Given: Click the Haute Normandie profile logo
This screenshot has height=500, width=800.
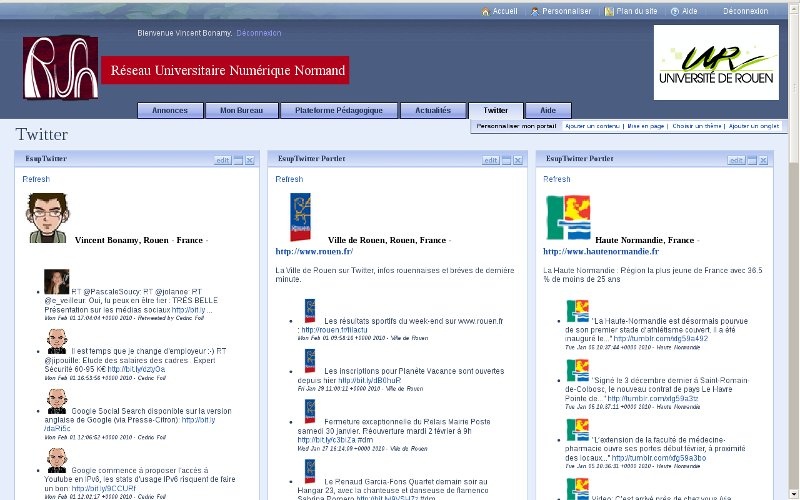Looking at the screenshot, I should (x=567, y=218).
